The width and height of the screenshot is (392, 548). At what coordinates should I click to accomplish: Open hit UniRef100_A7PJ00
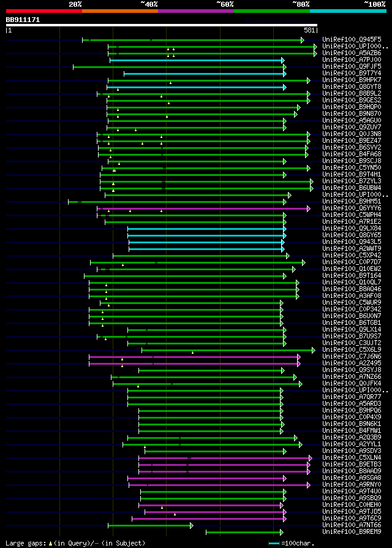[352, 59]
